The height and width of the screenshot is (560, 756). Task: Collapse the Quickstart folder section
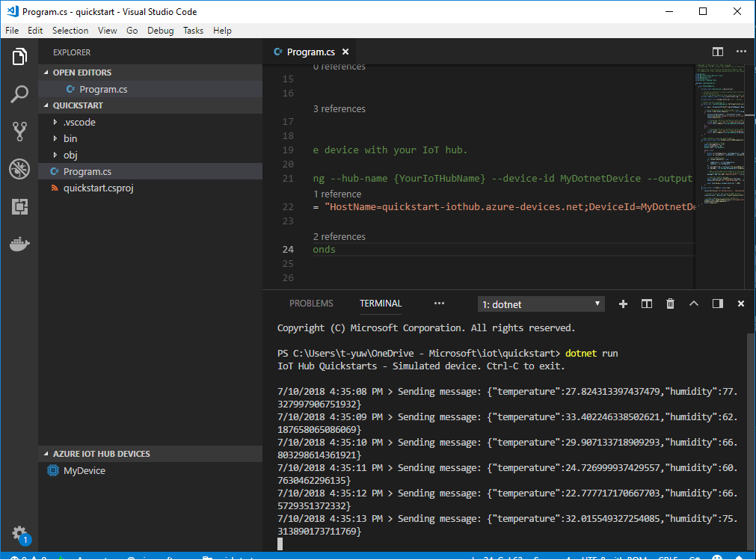click(x=46, y=105)
